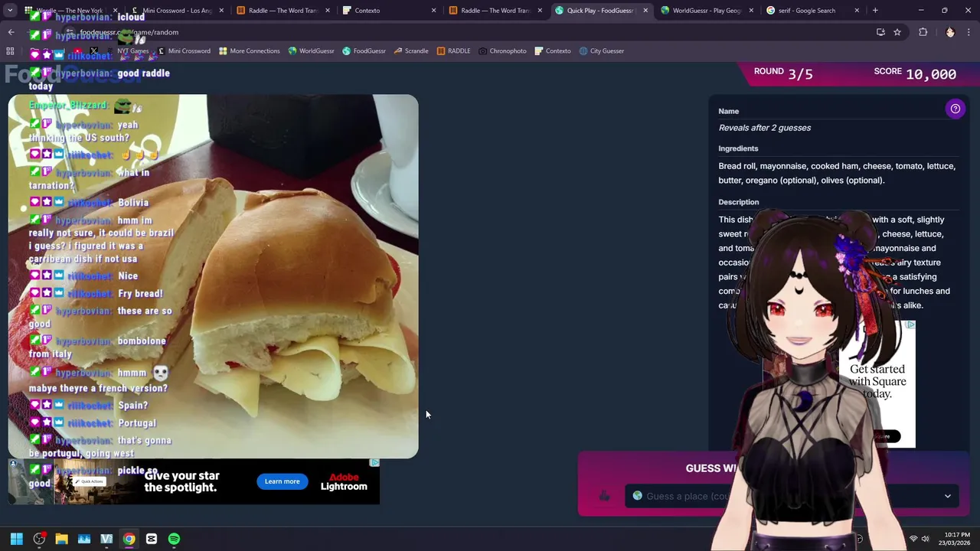This screenshot has width=980, height=551.
Task: Click the Chrome back arrow
Action: tap(11, 32)
